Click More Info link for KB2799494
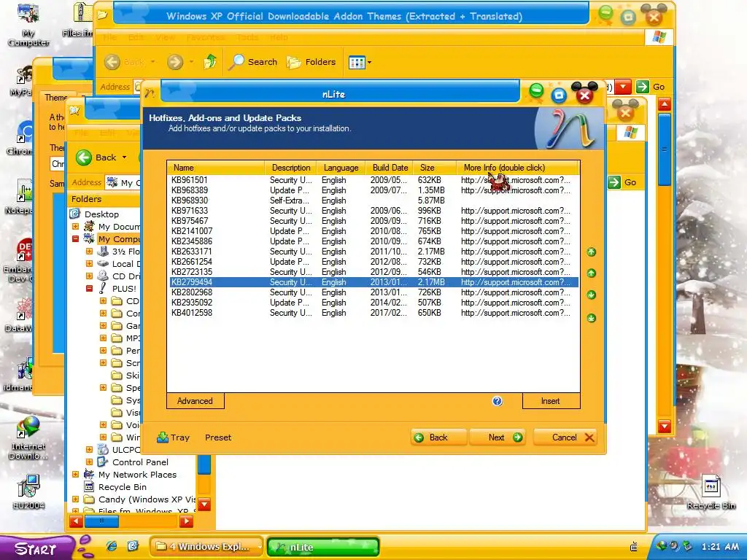 pyautogui.click(x=516, y=282)
